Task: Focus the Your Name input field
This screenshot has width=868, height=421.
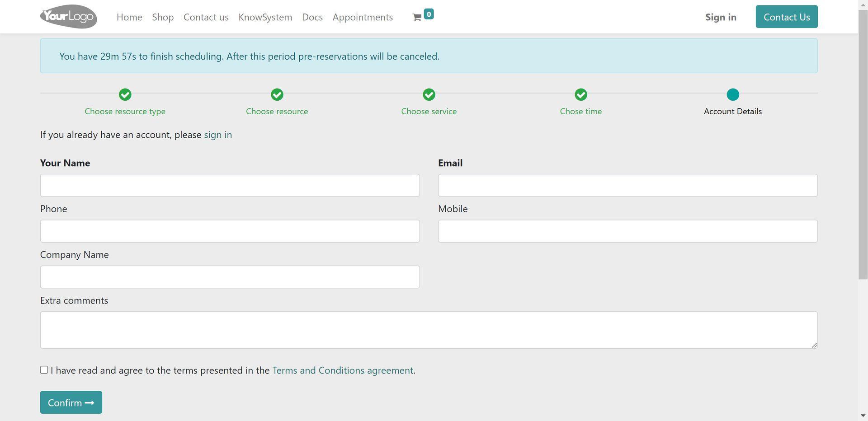Action: point(230,185)
